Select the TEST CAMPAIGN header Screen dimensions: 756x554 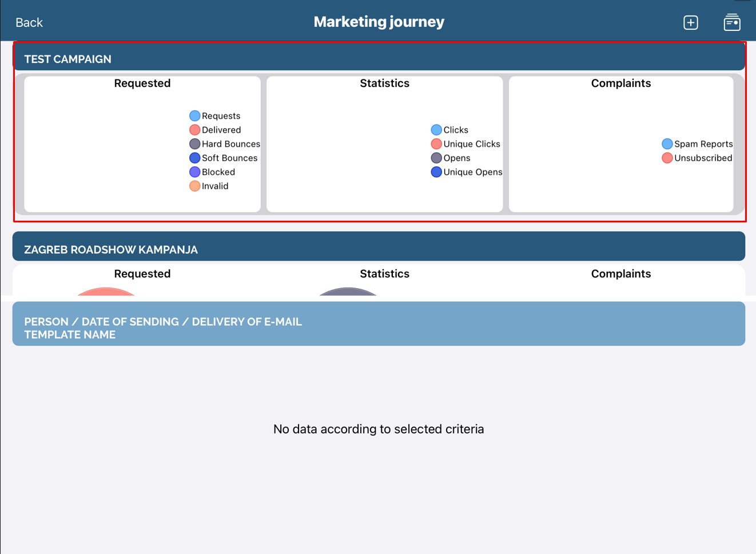tap(379, 58)
